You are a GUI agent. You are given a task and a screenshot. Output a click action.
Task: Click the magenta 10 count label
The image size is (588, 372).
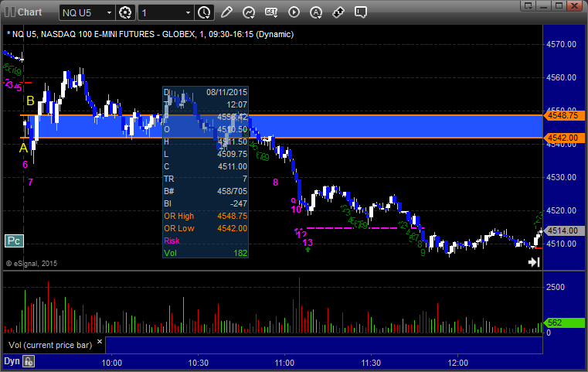pos(296,210)
